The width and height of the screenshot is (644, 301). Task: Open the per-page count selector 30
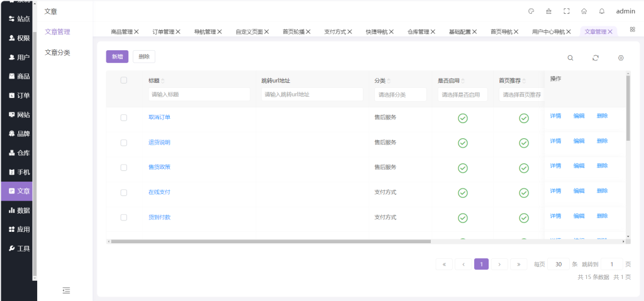point(558,264)
